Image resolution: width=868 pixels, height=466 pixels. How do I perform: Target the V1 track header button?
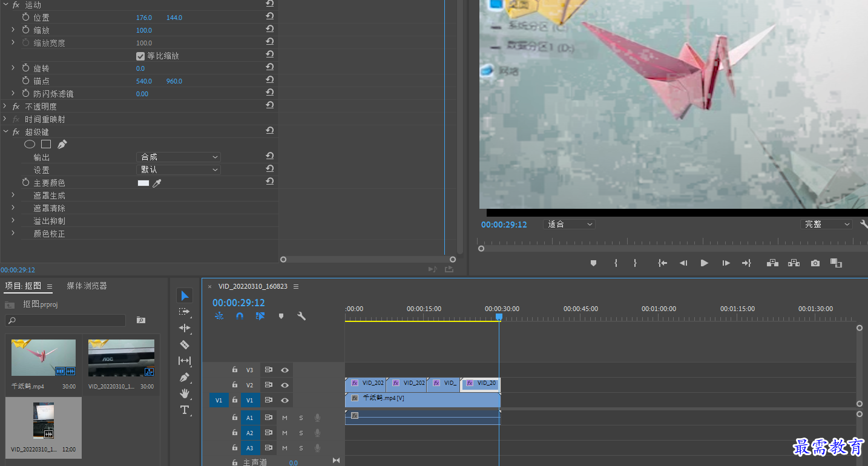(x=250, y=400)
